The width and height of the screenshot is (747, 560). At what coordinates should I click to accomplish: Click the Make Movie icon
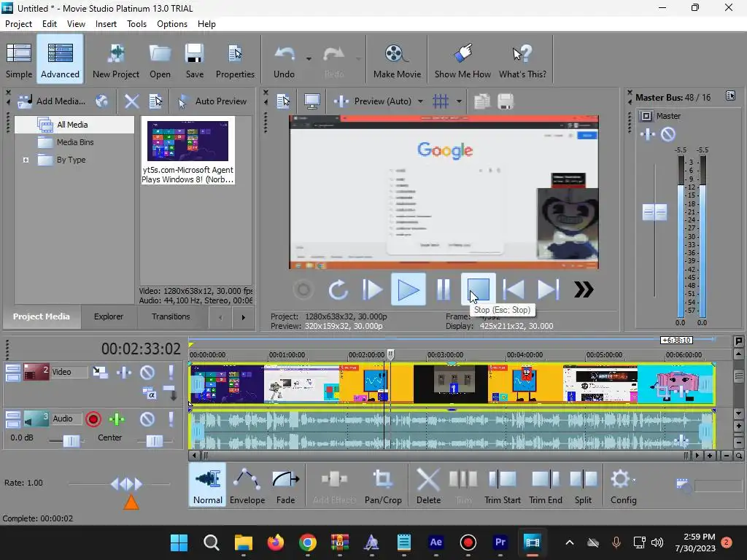(397, 60)
